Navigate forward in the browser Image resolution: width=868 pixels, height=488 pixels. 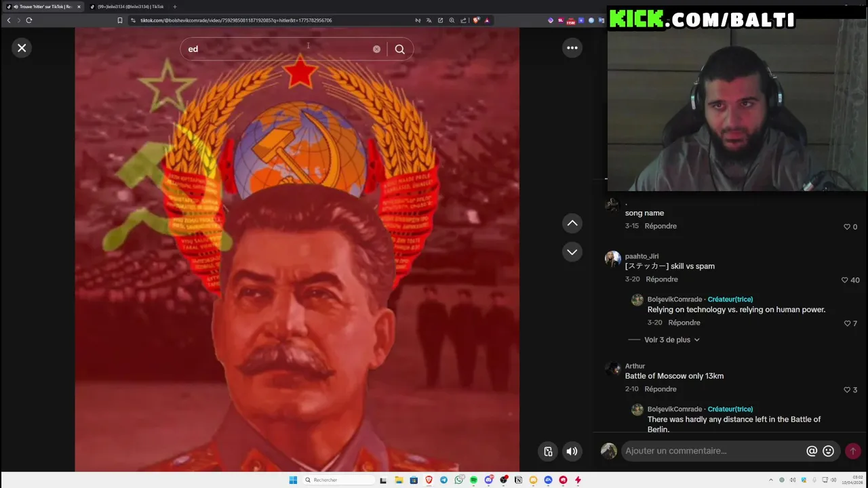(19, 20)
